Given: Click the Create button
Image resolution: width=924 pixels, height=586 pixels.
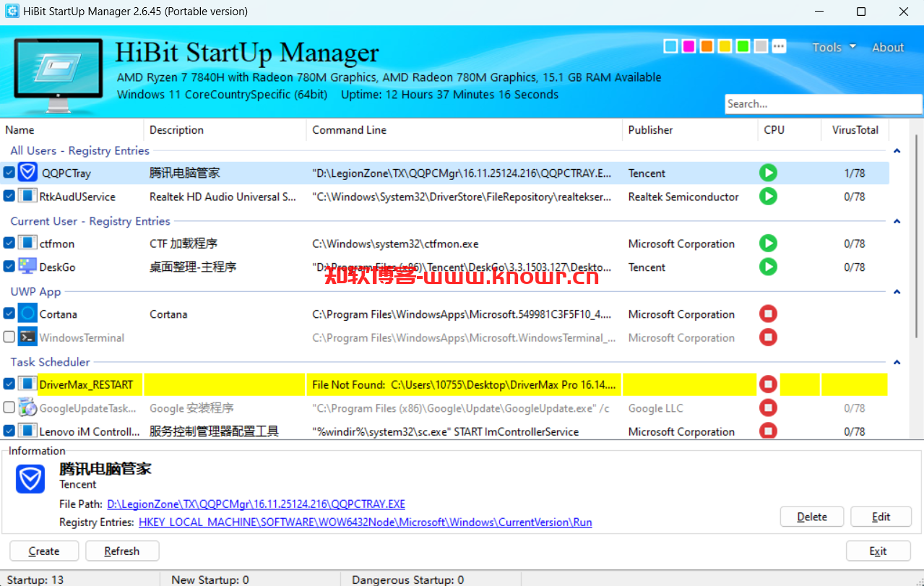Looking at the screenshot, I should 44,551.
